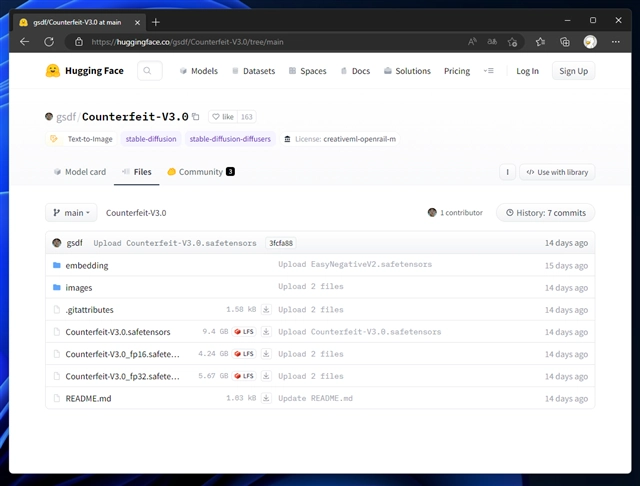640x486 pixels.
Task: Click the stable-diffusion tag
Action: tap(151, 139)
